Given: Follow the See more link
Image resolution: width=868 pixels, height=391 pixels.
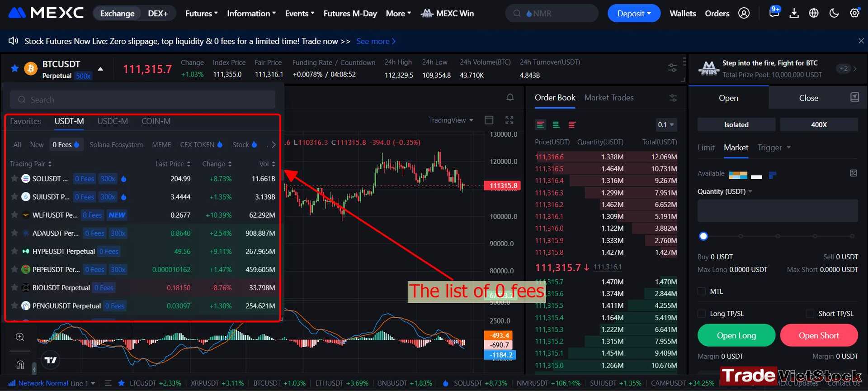Looking at the screenshot, I should point(376,41).
